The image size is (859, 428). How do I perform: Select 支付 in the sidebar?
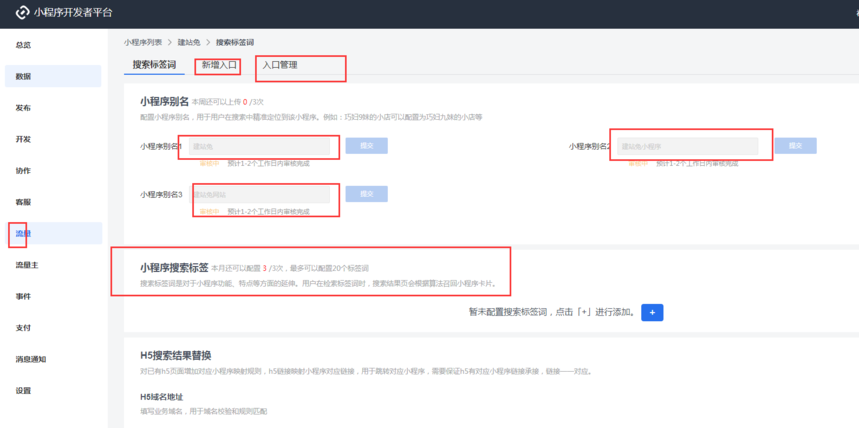click(23, 328)
